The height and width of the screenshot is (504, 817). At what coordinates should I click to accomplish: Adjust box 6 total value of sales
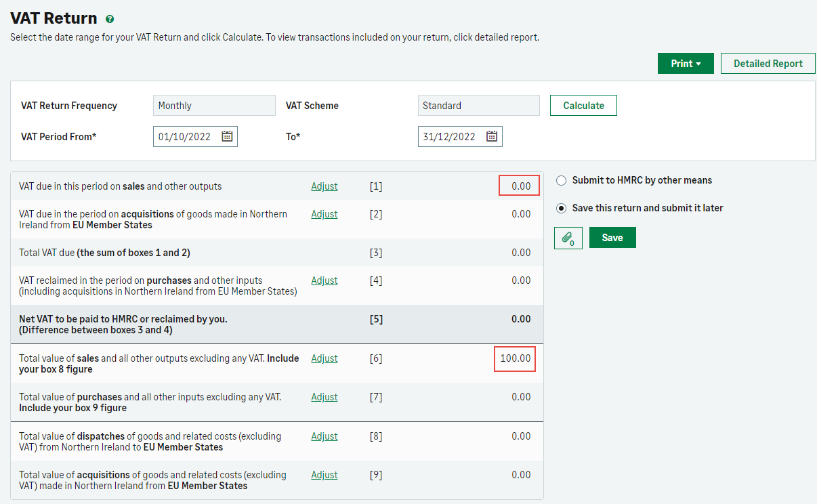pyautogui.click(x=324, y=358)
